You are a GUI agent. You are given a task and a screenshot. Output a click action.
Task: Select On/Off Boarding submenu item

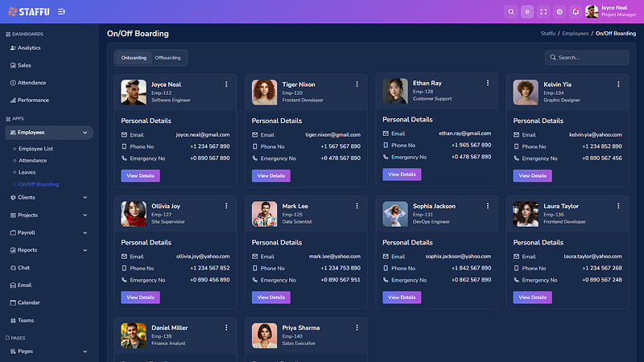(38, 184)
